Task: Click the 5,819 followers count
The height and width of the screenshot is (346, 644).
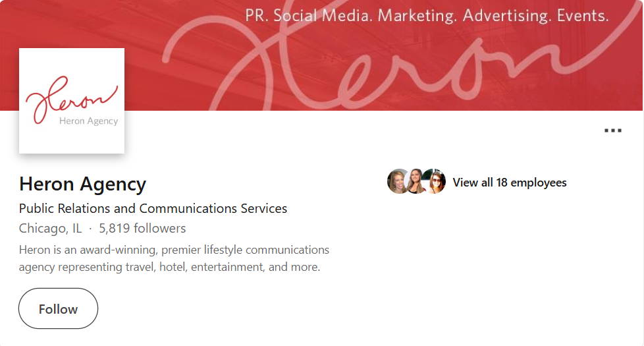Action: (142, 228)
